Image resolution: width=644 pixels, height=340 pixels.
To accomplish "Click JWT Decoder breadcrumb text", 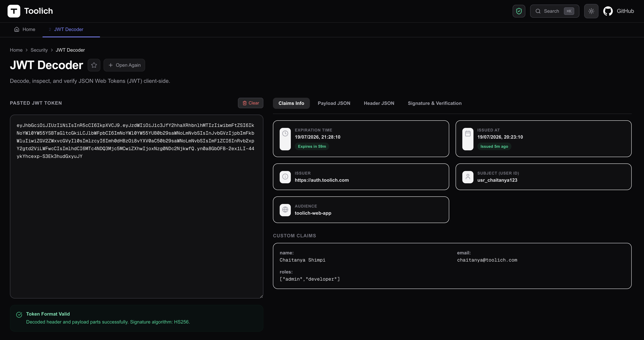I will pos(70,50).
